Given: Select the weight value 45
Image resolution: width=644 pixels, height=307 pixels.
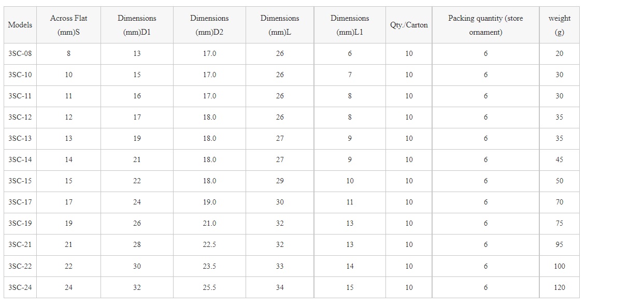Looking at the screenshot, I should point(560,159).
